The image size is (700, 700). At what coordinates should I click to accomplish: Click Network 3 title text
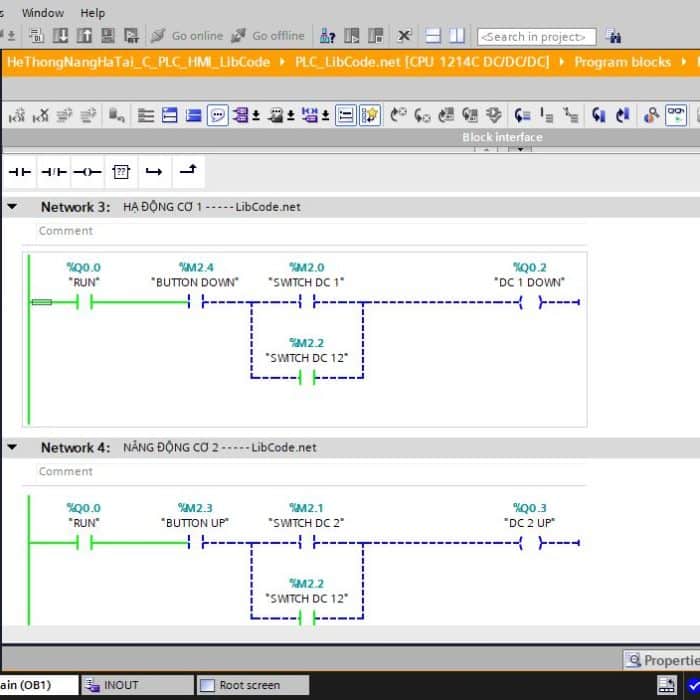click(x=212, y=207)
